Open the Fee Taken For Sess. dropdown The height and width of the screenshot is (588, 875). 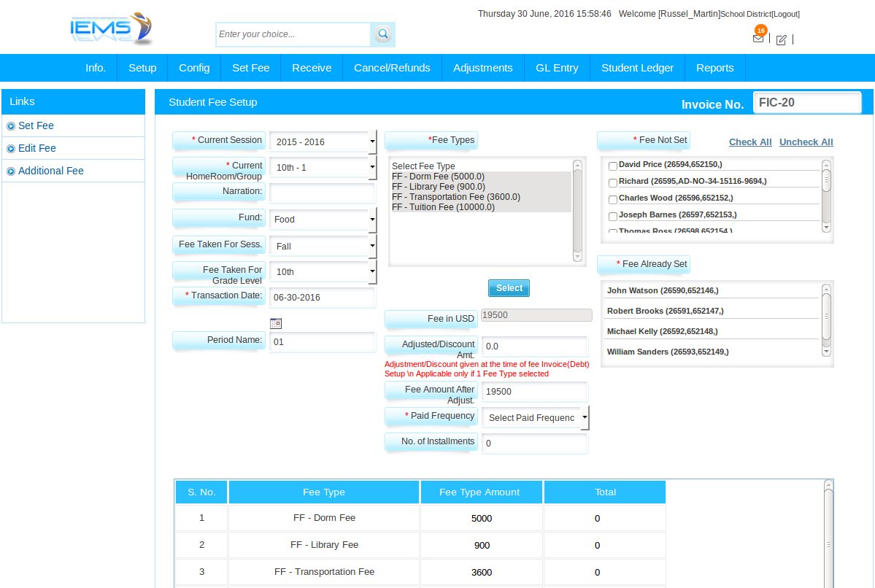pos(323,246)
